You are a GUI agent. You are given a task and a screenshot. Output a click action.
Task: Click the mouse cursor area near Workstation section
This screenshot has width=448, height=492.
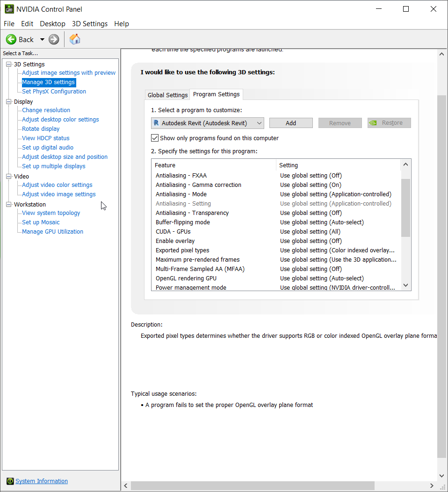(103, 205)
